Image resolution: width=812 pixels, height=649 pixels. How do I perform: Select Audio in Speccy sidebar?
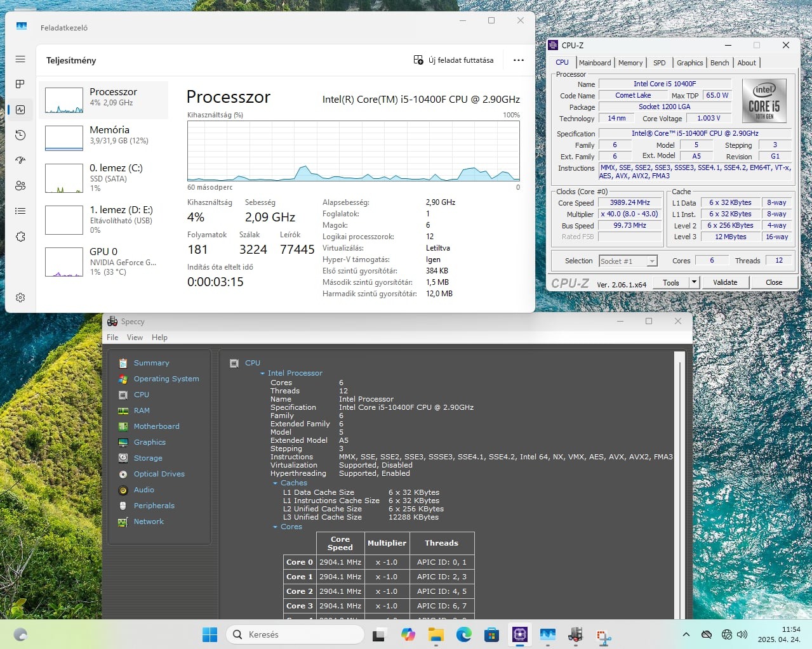pyautogui.click(x=143, y=490)
